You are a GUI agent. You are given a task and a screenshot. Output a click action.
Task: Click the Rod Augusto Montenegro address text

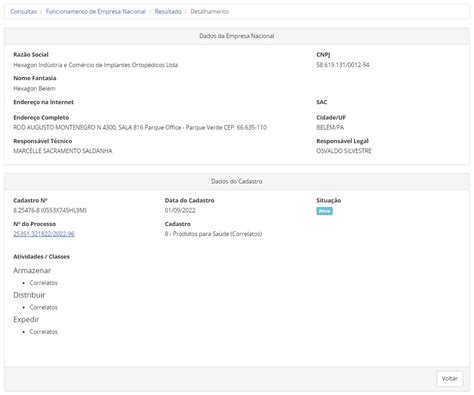140,127
